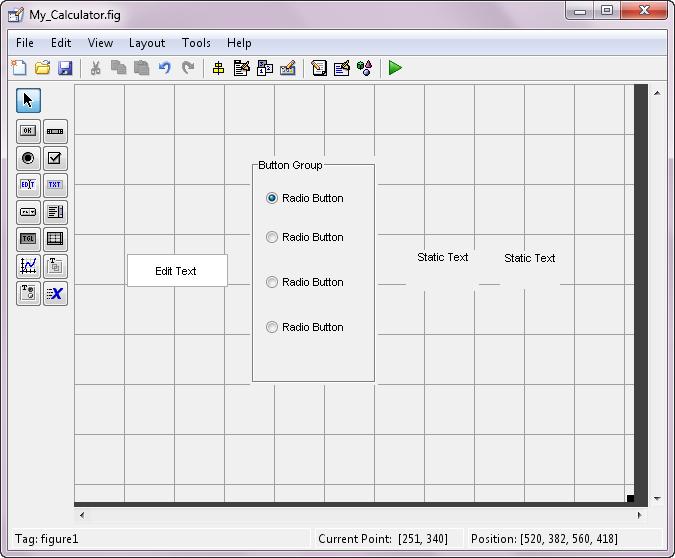Open the Toolbar Editor icon
The width and height of the screenshot is (675, 558).
[288, 68]
